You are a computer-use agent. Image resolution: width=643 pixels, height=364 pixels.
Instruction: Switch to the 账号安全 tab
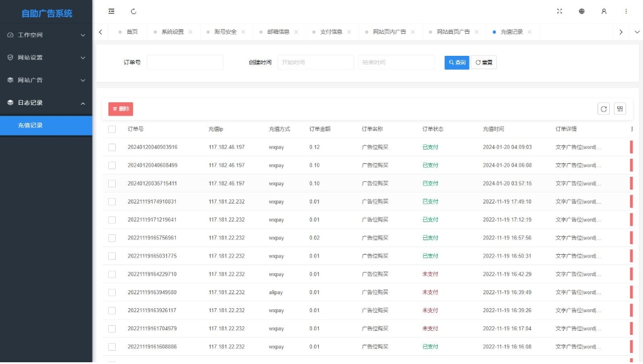tap(225, 32)
